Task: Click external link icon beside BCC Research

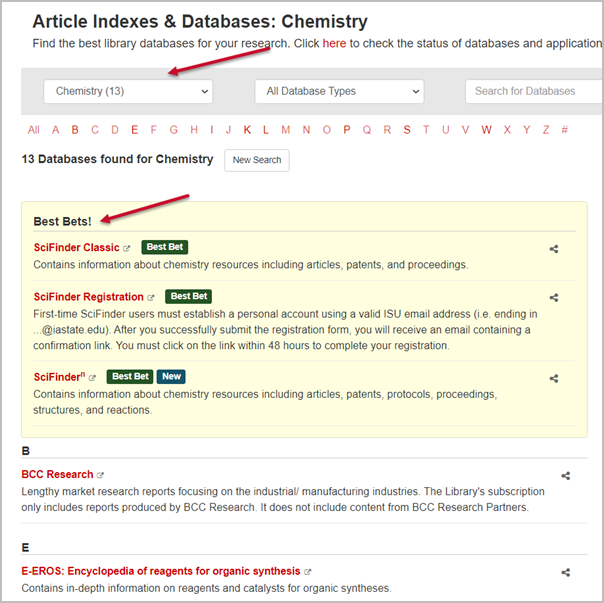Action: point(100,475)
